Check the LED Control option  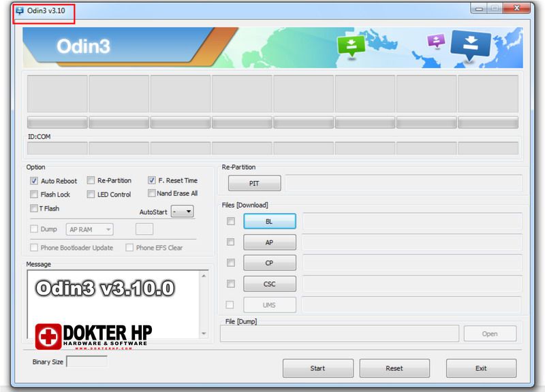tap(91, 195)
